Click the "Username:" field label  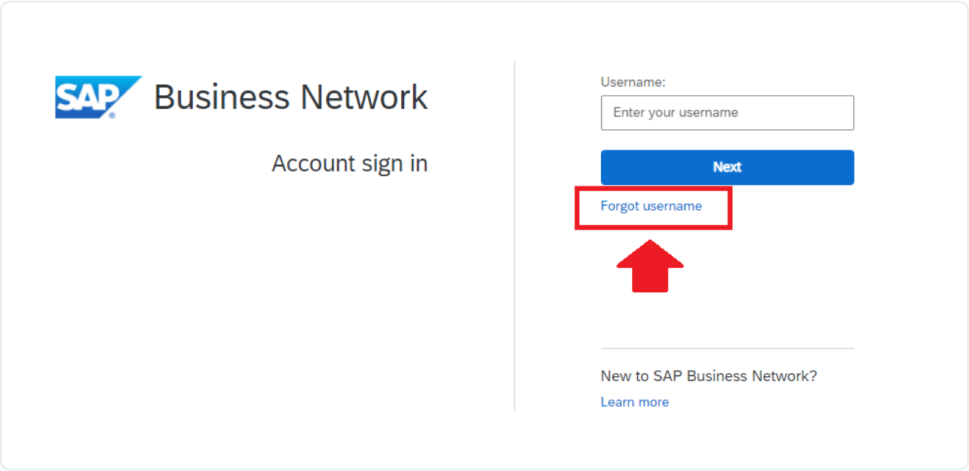633,82
